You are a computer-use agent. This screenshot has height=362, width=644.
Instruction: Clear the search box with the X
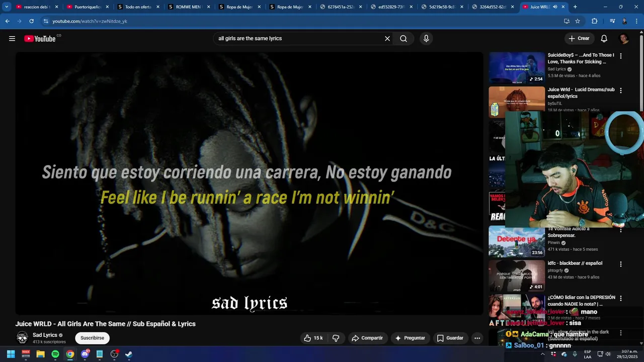point(387,39)
